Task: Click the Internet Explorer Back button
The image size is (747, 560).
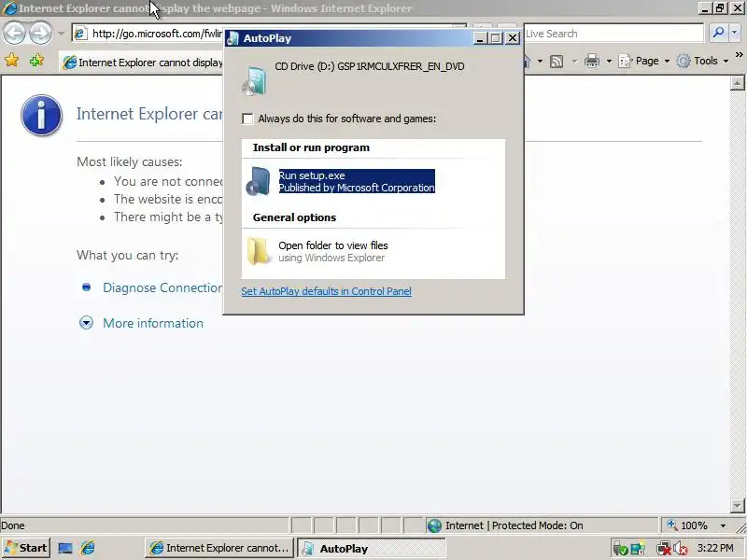Action: click(14, 34)
